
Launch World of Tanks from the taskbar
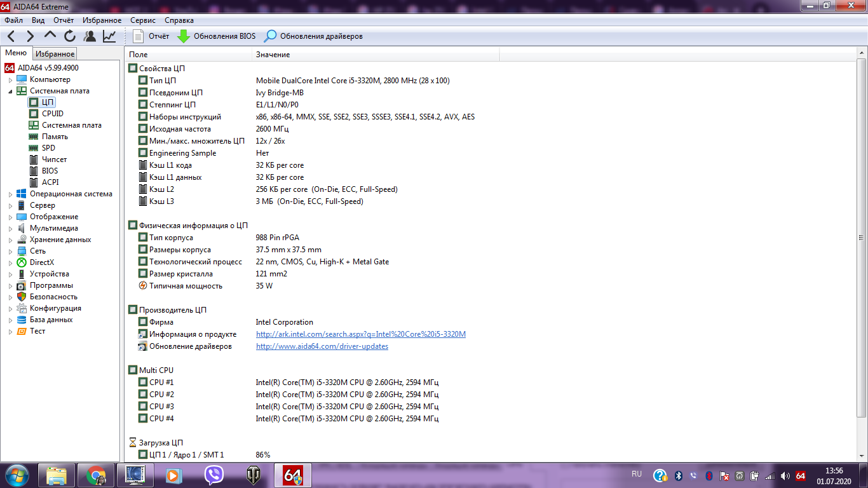click(x=254, y=475)
